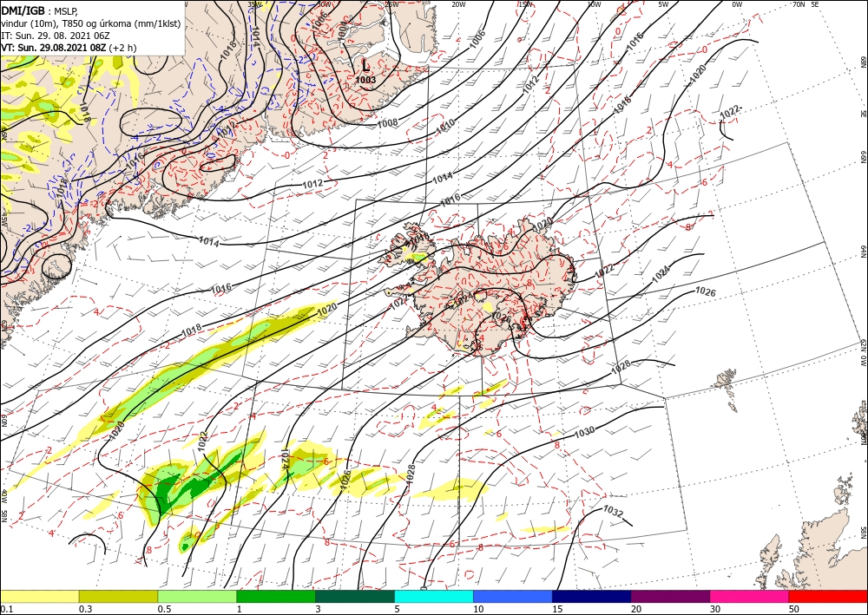Screen dimensions: 868x615
Task: Click the light green 0.5–1 legend swatch
Action: [197, 596]
